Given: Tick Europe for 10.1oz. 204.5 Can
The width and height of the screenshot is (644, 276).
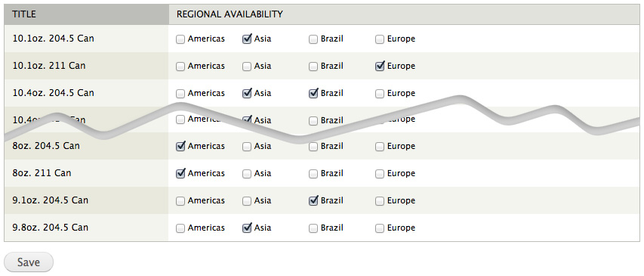Looking at the screenshot, I should pos(380,39).
